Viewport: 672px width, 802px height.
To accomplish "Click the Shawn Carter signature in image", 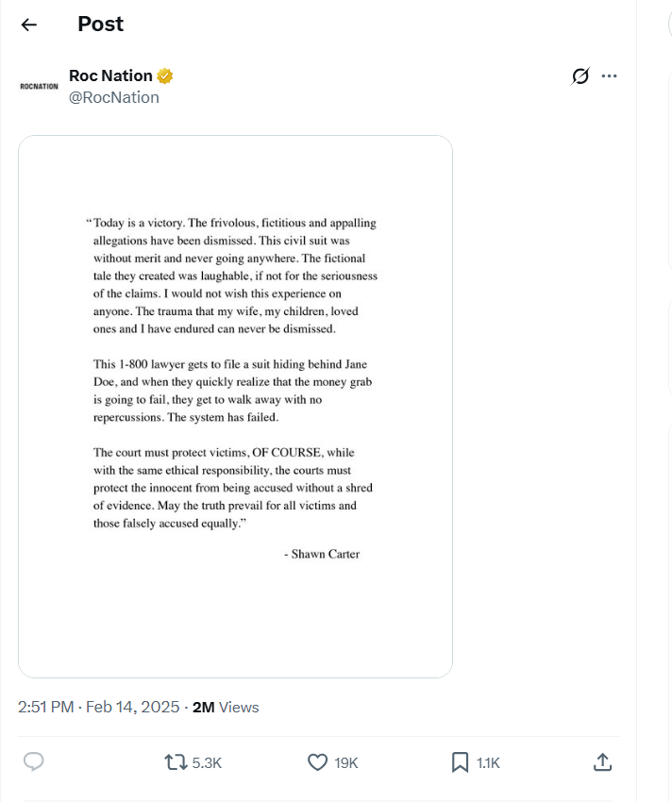I will pos(322,554).
